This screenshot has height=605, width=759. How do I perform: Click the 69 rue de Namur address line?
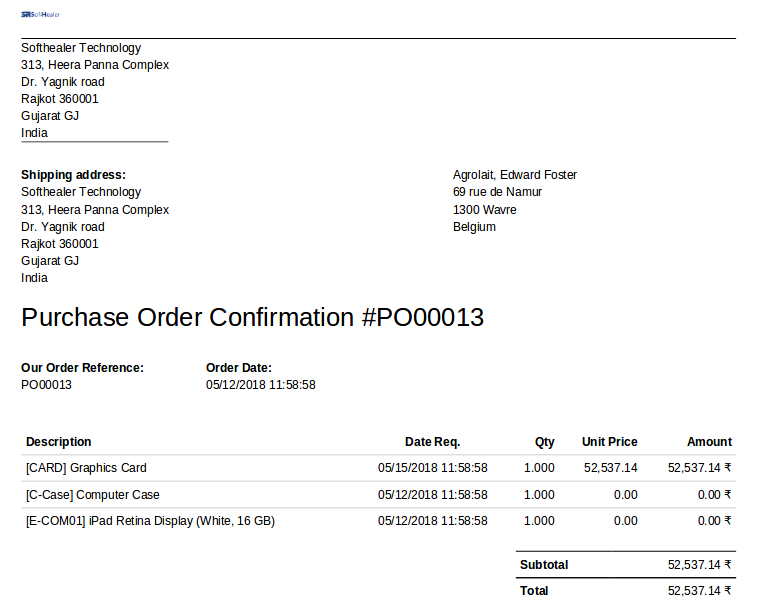[497, 192]
